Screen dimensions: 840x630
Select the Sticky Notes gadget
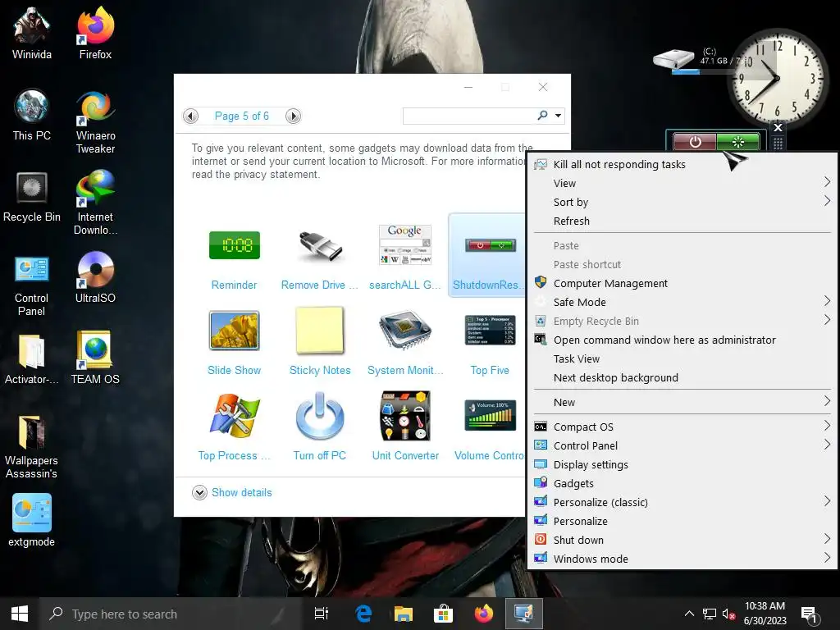320,342
